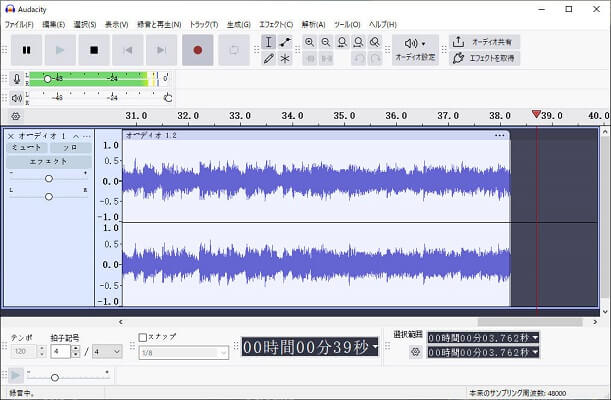Skip to start button
This screenshot has width=611, height=400.
127,50
